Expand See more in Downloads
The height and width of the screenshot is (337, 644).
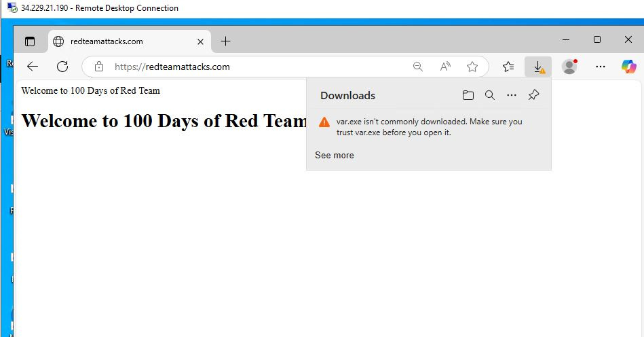[335, 156]
